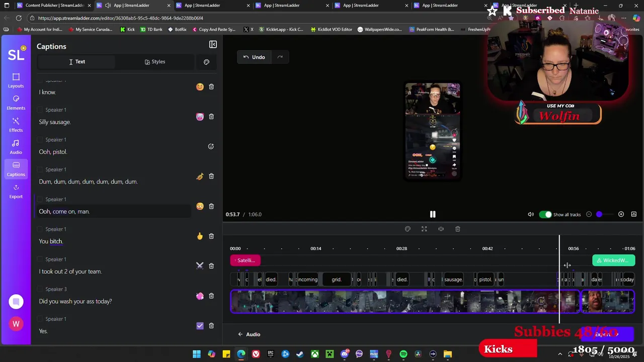Open the Audio panel in sidebar
This screenshot has width=644, height=362.
16,147
